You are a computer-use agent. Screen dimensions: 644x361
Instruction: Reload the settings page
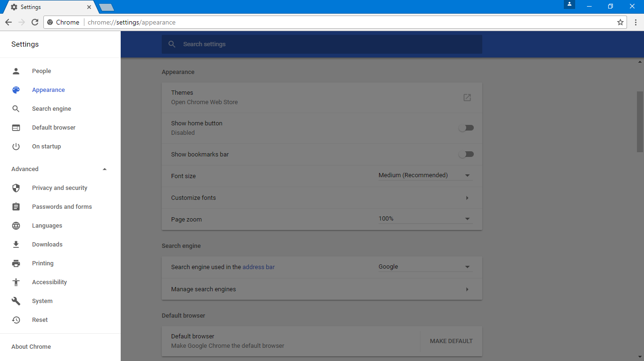click(x=35, y=22)
